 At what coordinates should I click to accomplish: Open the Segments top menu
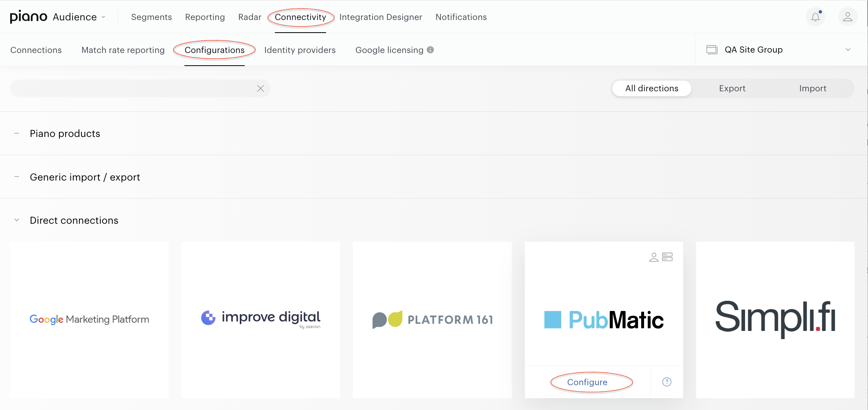tap(151, 17)
